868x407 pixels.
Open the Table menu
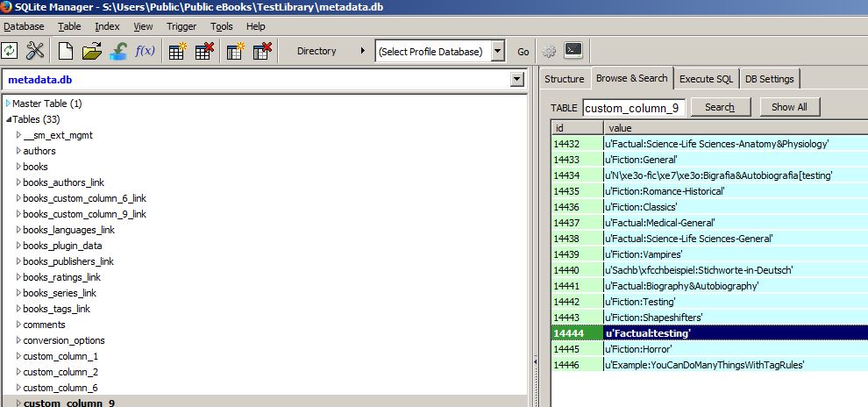pyautogui.click(x=69, y=26)
